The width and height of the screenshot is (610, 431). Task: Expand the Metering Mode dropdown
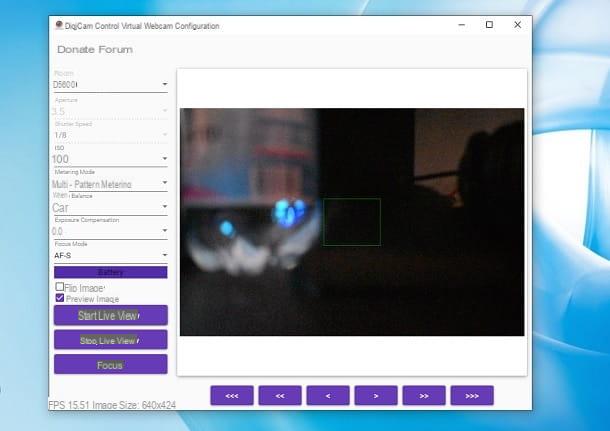click(x=110, y=183)
